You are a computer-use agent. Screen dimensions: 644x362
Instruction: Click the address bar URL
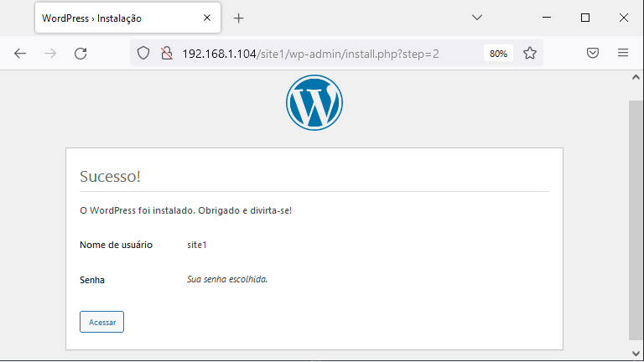tap(310, 54)
